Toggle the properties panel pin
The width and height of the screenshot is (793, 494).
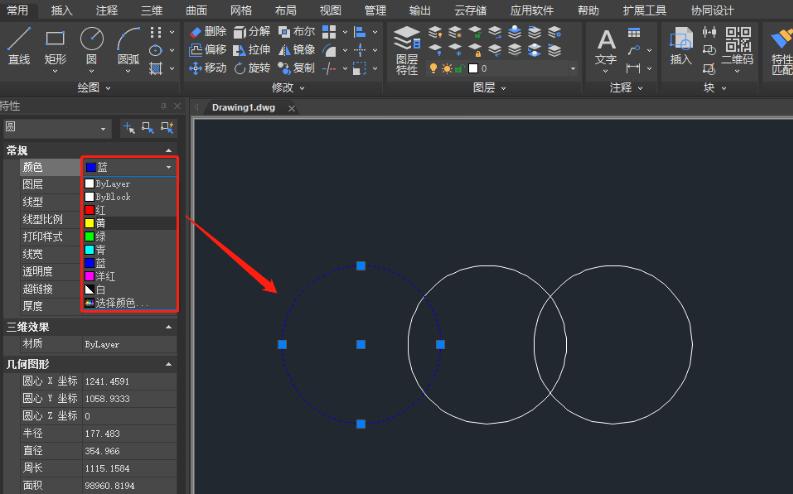pyautogui.click(x=163, y=106)
